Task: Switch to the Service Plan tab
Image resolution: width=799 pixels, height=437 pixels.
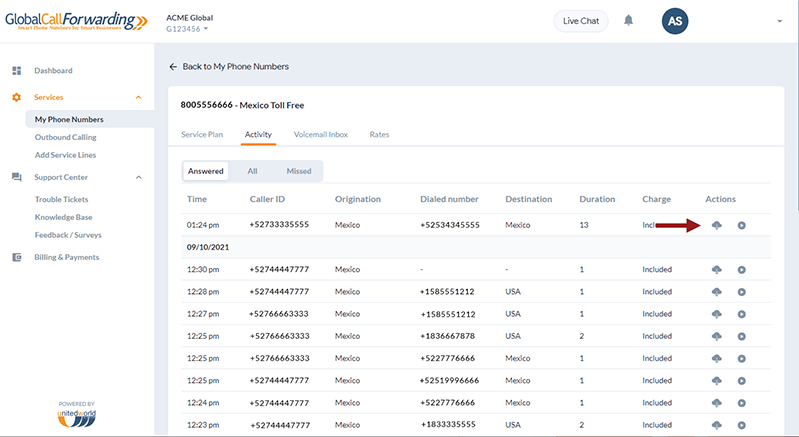Action: (x=202, y=134)
